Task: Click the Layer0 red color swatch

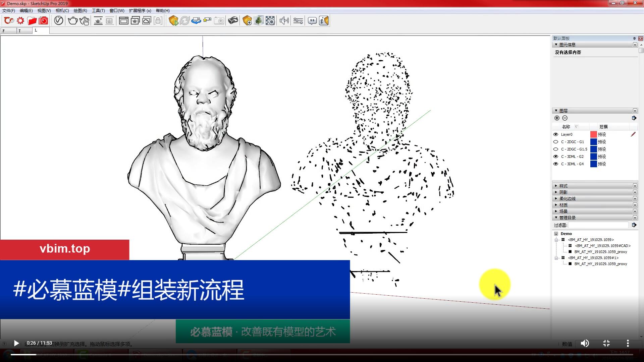Action: tap(593, 134)
